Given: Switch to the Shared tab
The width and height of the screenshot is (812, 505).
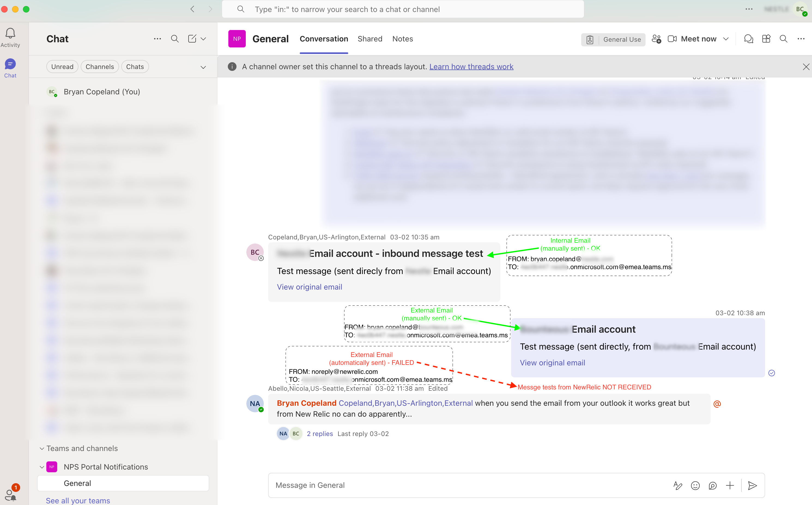Looking at the screenshot, I should 370,39.
